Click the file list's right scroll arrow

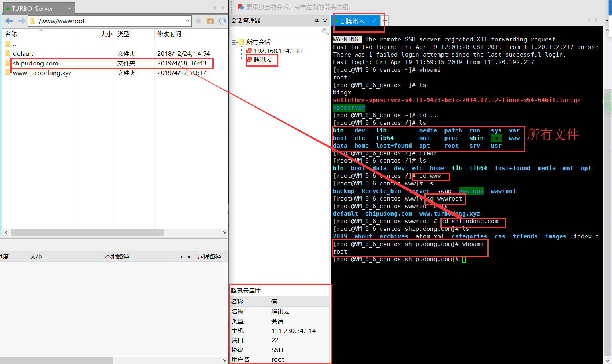point(224,232)
